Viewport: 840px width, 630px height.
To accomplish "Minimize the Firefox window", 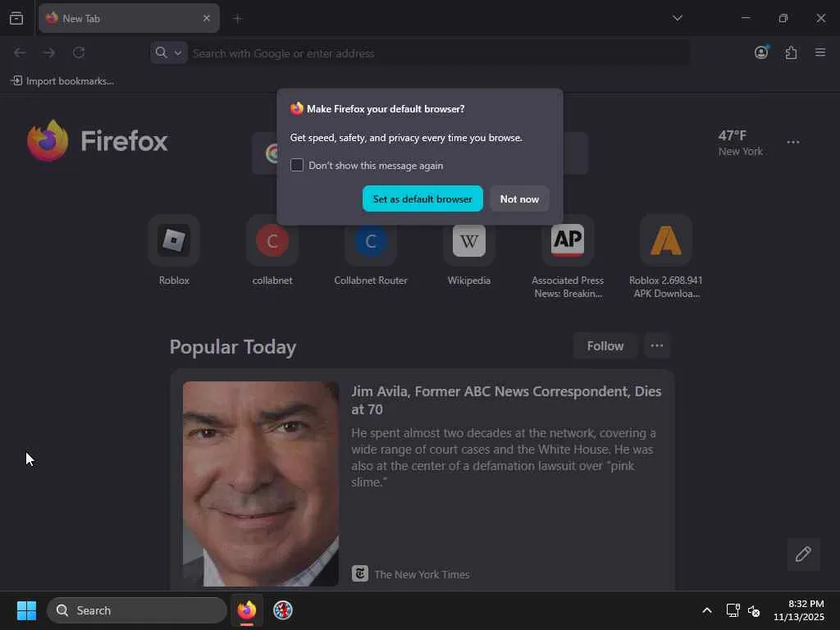I will [746, 18].
